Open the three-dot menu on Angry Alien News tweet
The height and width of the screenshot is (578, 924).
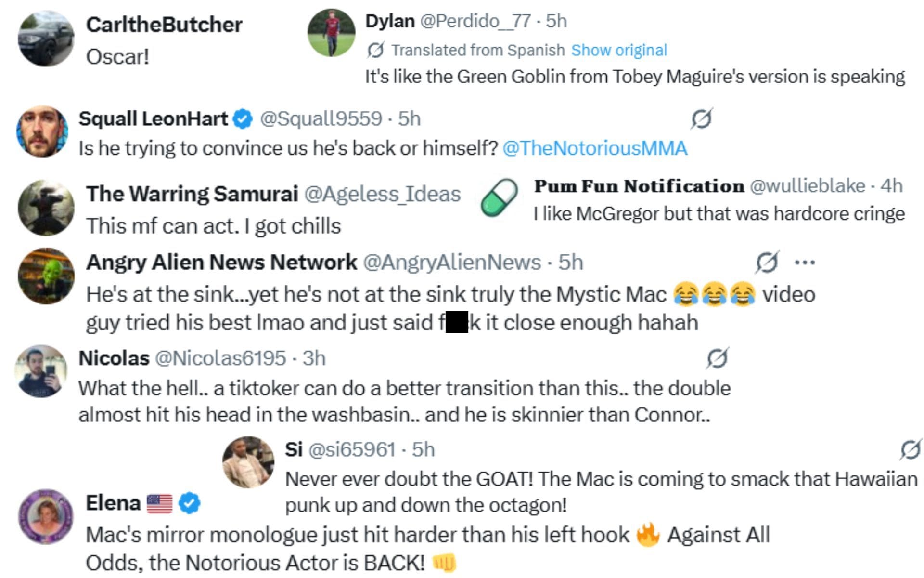pos(805,263)
